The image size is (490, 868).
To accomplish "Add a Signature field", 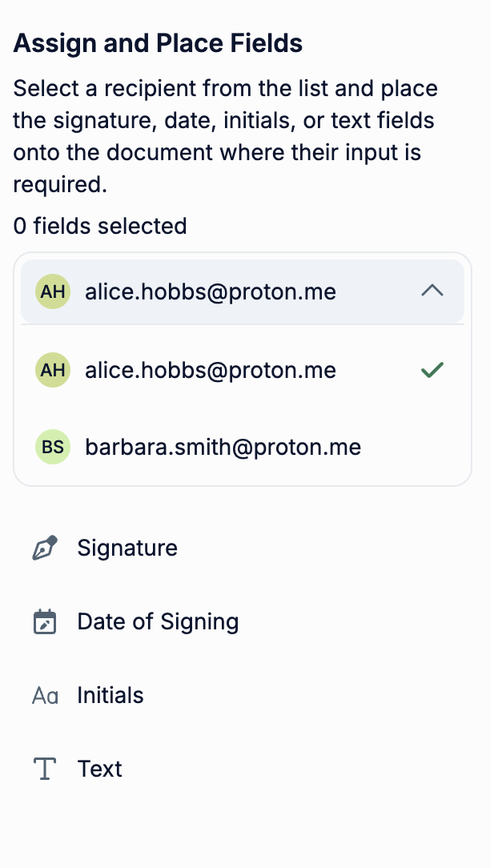I will [127, 549].
